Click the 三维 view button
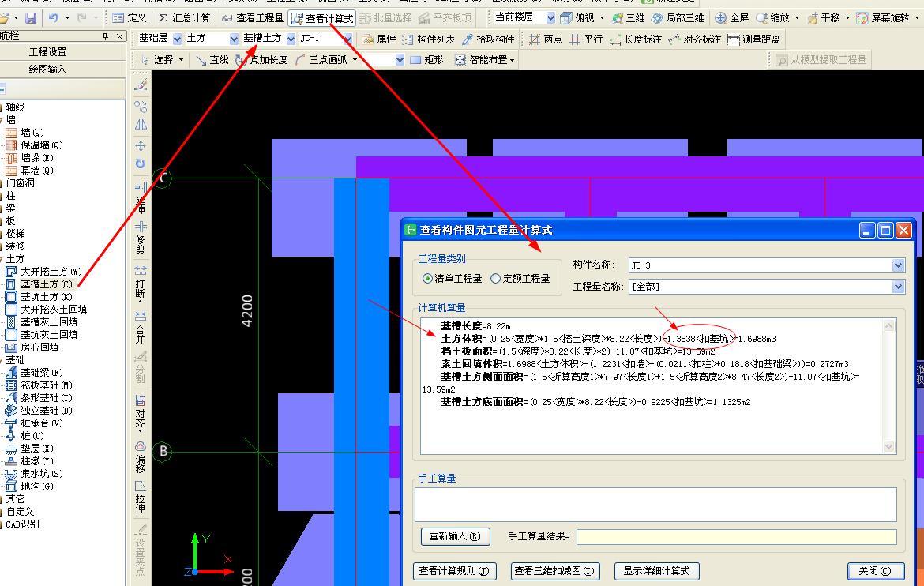 [x=628, y=18]
